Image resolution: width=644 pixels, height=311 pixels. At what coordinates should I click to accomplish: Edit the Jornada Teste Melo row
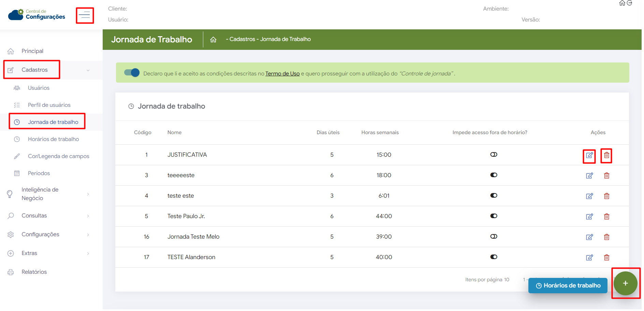[x=589, y=237]
